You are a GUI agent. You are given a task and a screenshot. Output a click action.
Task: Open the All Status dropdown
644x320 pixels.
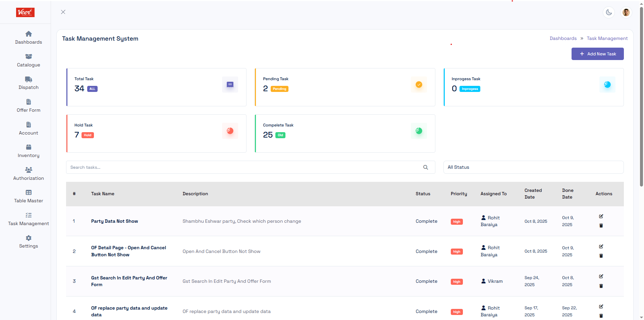pyautogui.click(x=534, y=167)
